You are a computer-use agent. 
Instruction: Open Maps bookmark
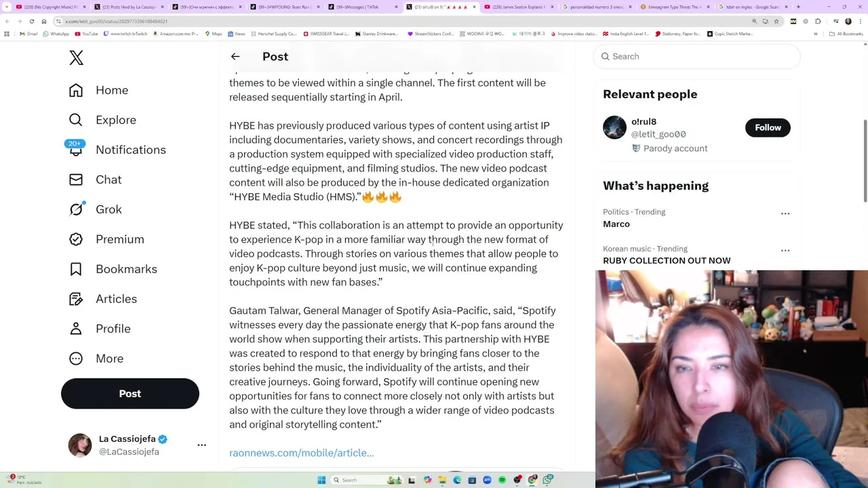(213, 33)
